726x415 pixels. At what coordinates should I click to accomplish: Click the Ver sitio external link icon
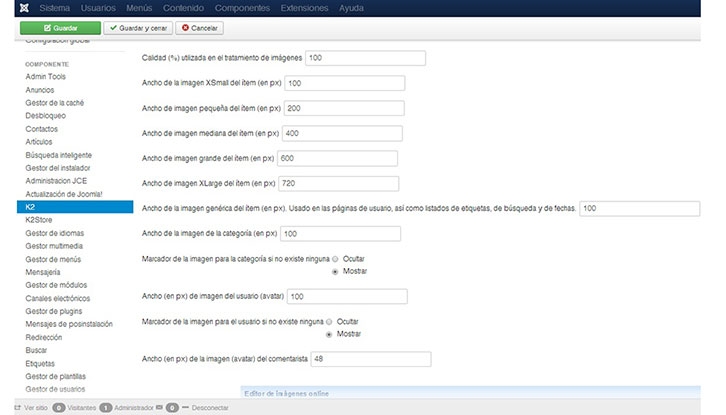pos(15,408)
